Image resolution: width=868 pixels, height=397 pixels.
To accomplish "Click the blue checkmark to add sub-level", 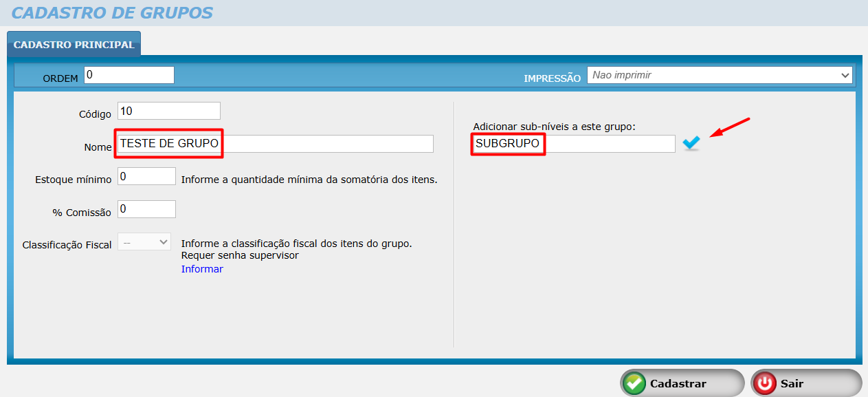I will coord(691,143).
